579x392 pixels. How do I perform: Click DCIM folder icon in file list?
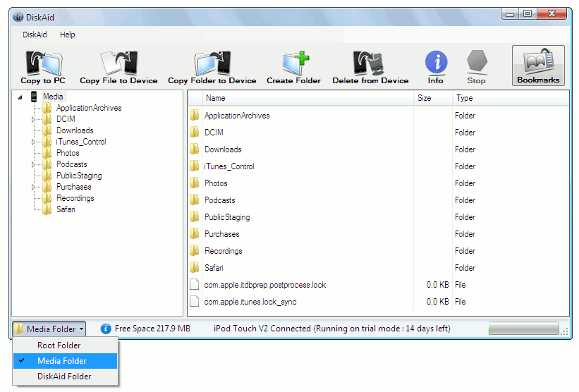[x=195, y=133]
